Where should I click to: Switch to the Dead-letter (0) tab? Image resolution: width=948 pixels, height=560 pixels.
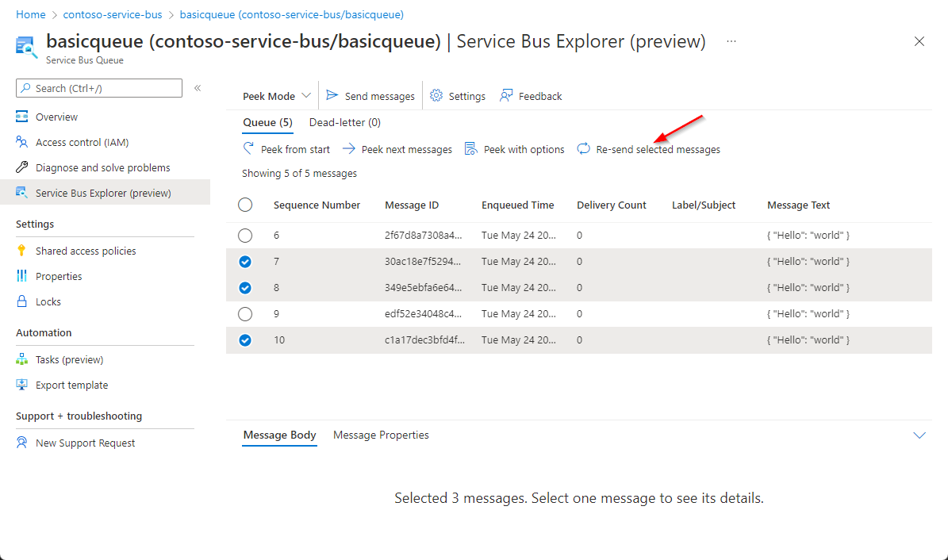click(344, 122)
